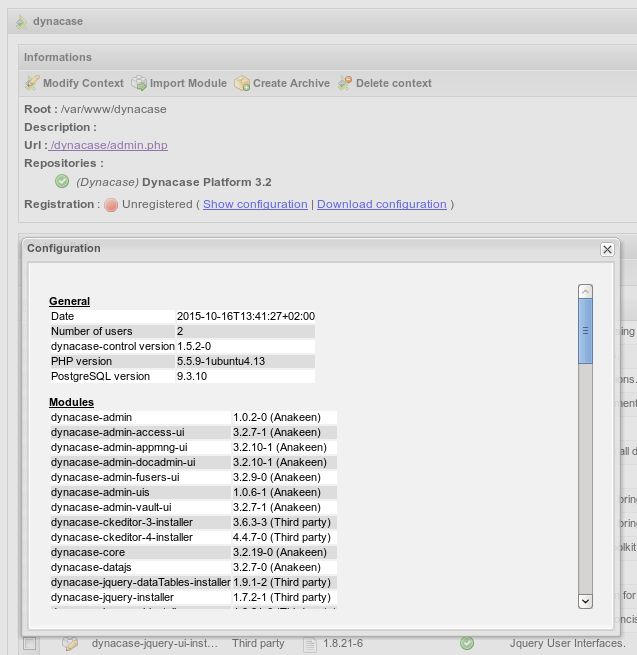637x655 pixels.
Task: Click the dynacase-admin-docadmin-ui module name
Action: (123, 462)
